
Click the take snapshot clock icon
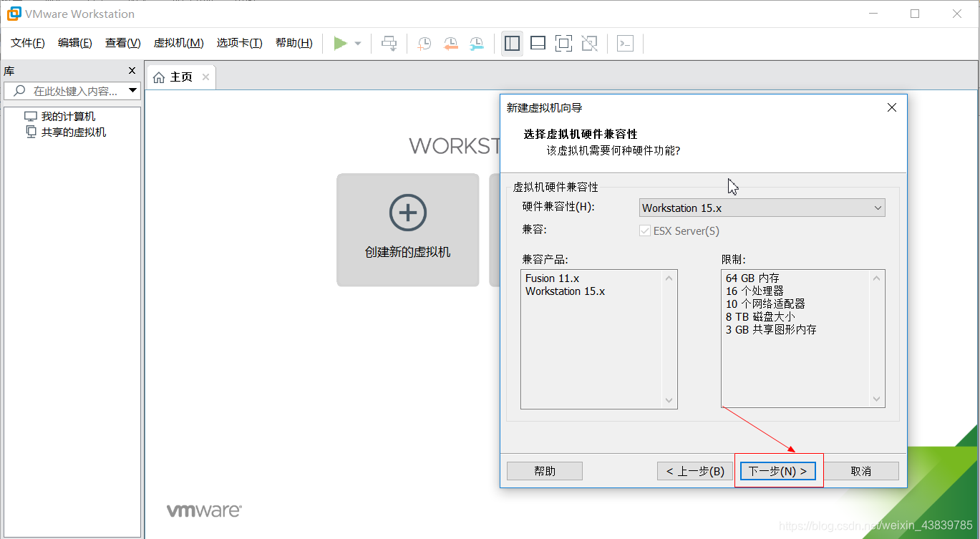[424, 44]
